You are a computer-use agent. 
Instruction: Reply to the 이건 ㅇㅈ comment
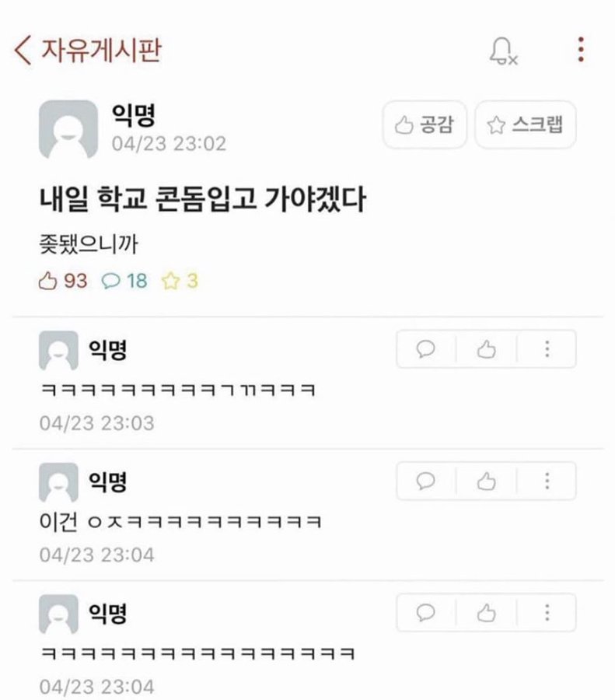pos(426,481)
